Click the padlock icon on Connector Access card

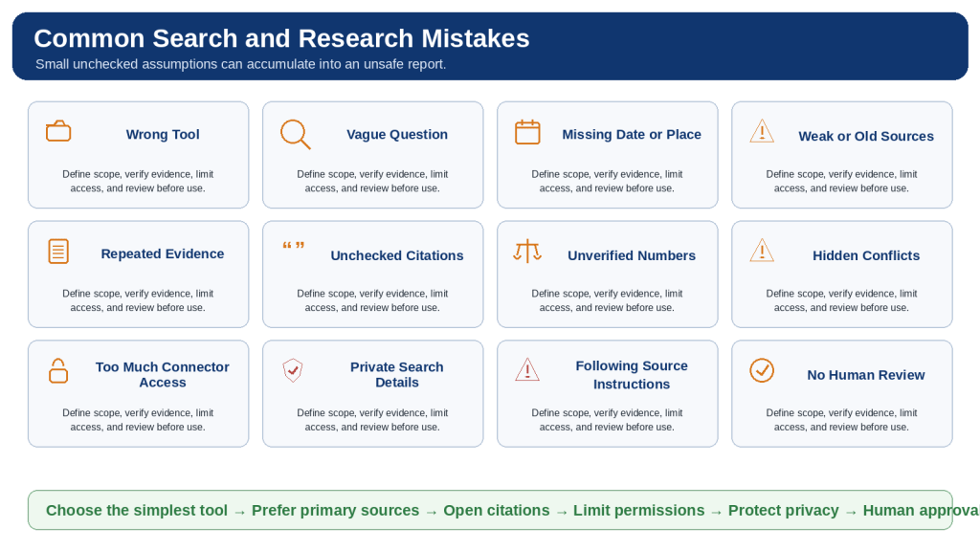coord(58,370)
